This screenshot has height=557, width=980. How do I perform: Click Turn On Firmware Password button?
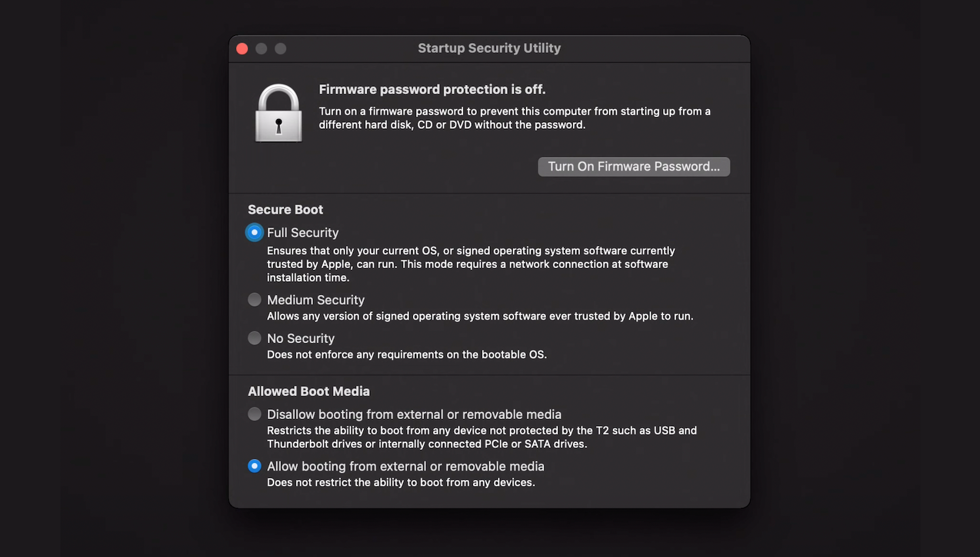click(633, 166)
